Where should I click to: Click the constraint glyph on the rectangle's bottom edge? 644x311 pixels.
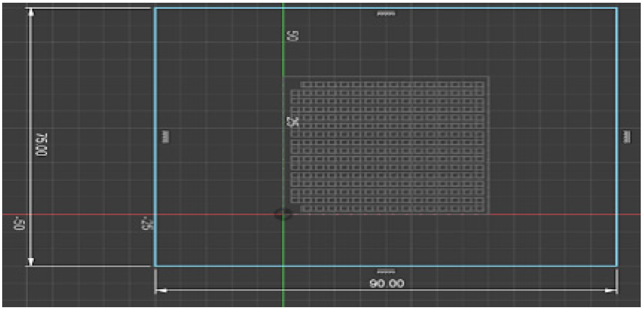[386, 271]
